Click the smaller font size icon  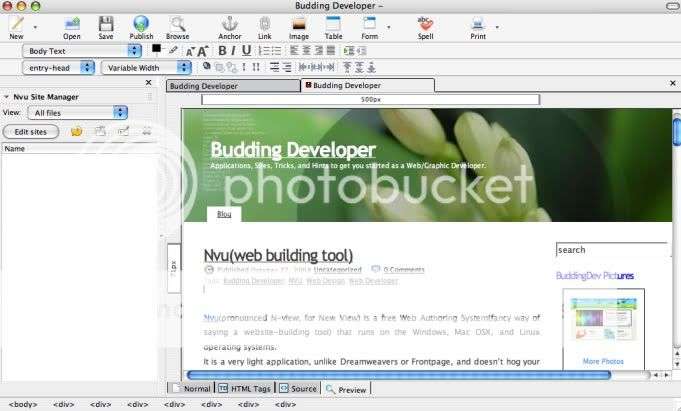click(x=190, y=52)
